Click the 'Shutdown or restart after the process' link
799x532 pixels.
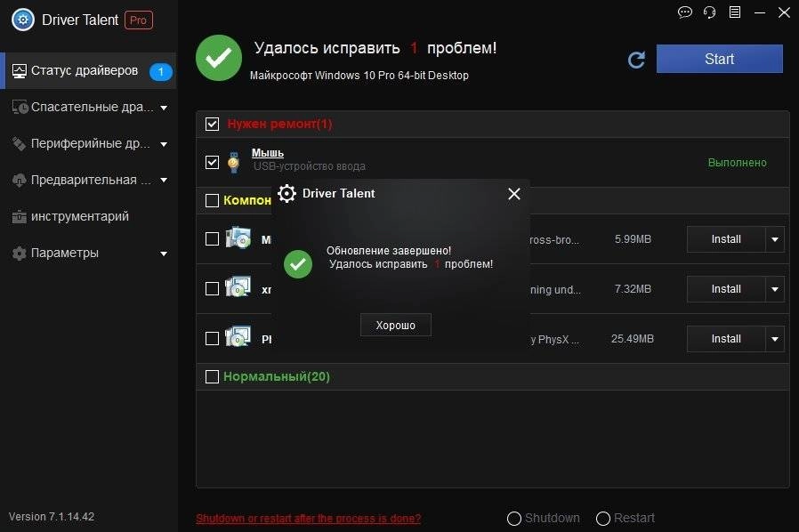(308, 519)
